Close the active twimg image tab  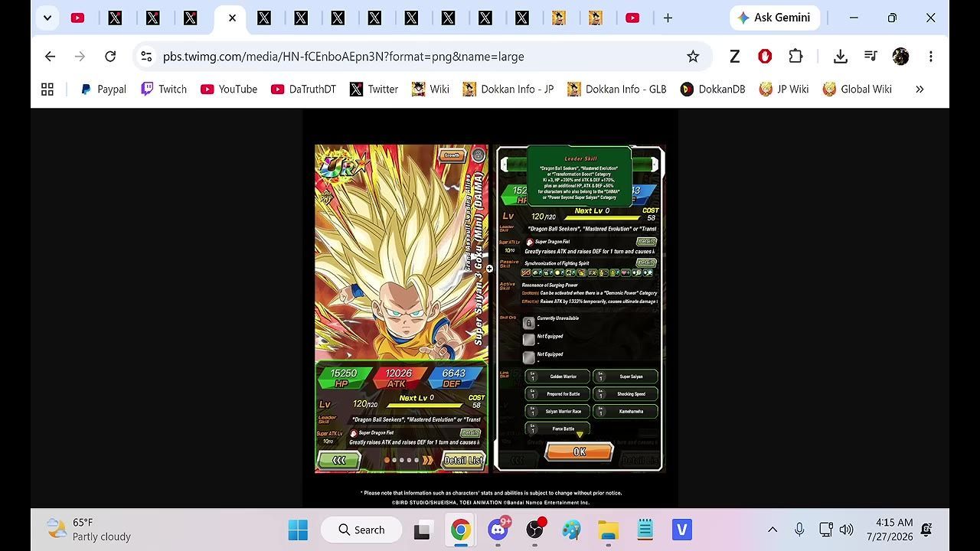(232, 18)
